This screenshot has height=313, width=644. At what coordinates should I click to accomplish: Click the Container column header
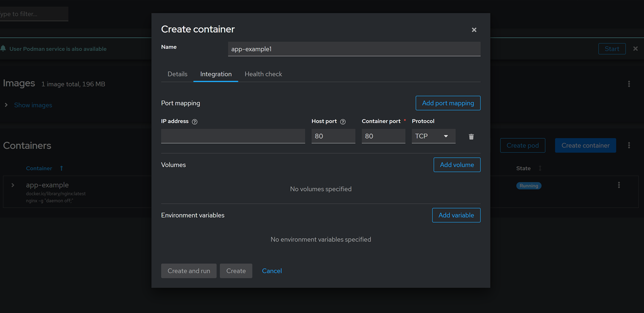39,168
